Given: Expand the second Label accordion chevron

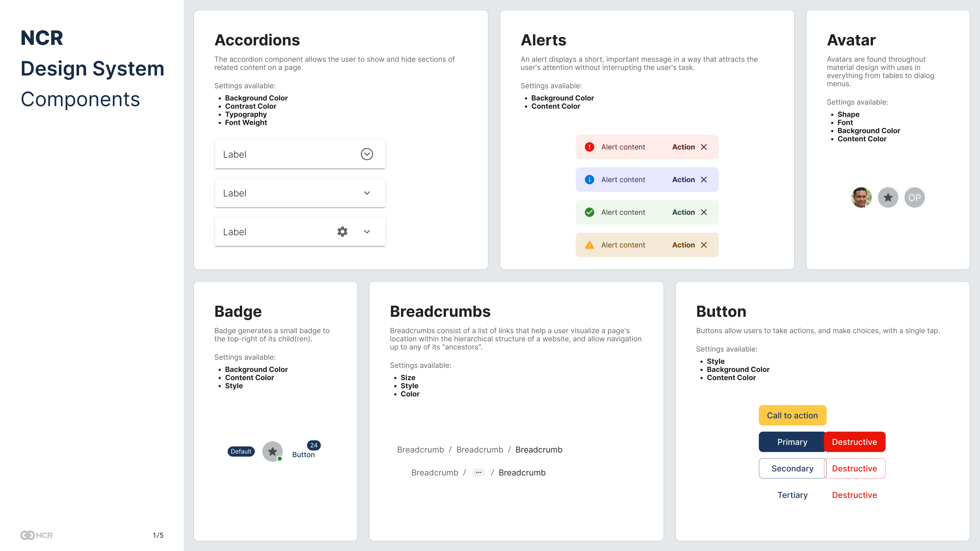Looking at the screenshot, I should tap(367, 193).
